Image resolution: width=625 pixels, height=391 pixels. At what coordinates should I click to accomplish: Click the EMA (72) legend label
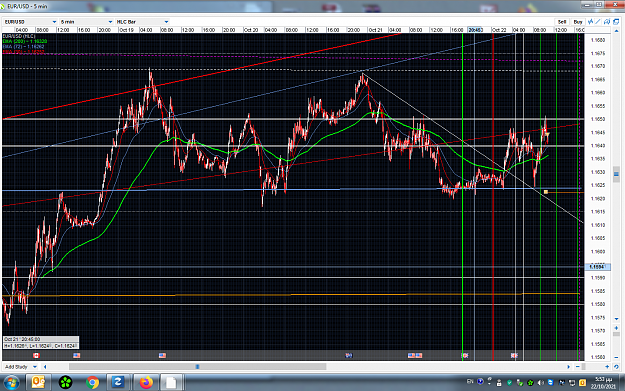pyautogui.click(x=24, y=47)
